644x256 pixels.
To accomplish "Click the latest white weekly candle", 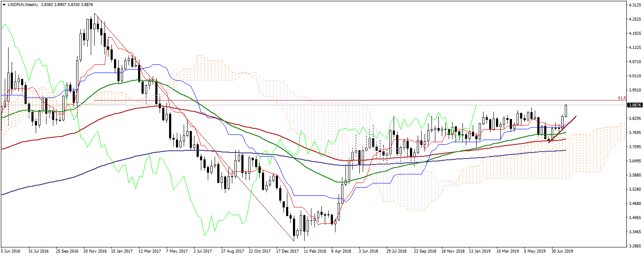I will [566, 110].
